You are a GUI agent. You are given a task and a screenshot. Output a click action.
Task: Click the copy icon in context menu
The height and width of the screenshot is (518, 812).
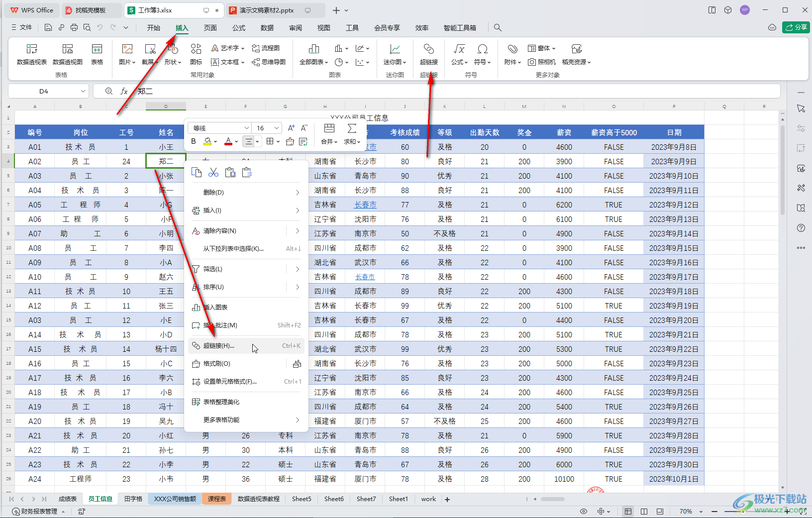(197, 172)
